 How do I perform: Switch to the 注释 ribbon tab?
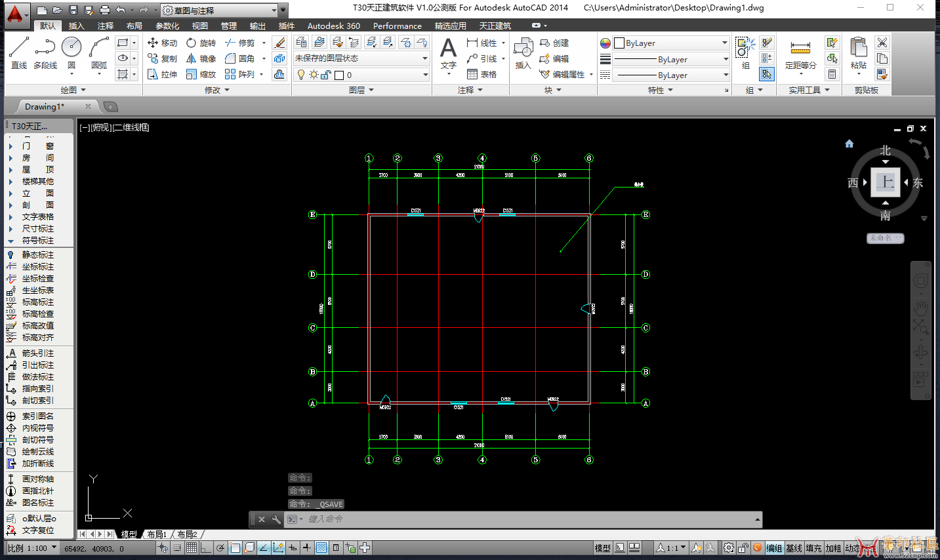(x=106, y=26)
